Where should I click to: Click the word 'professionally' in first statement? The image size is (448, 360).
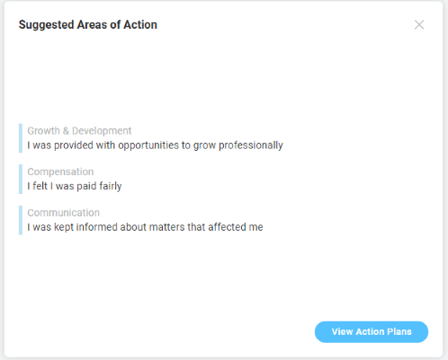click(x=251, y=145)
